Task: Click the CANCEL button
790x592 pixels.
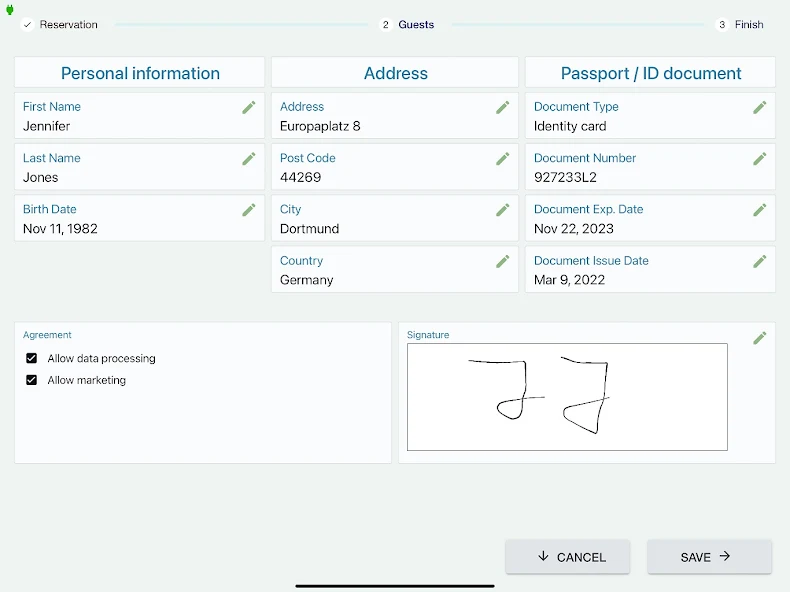Action: point(568,557)
